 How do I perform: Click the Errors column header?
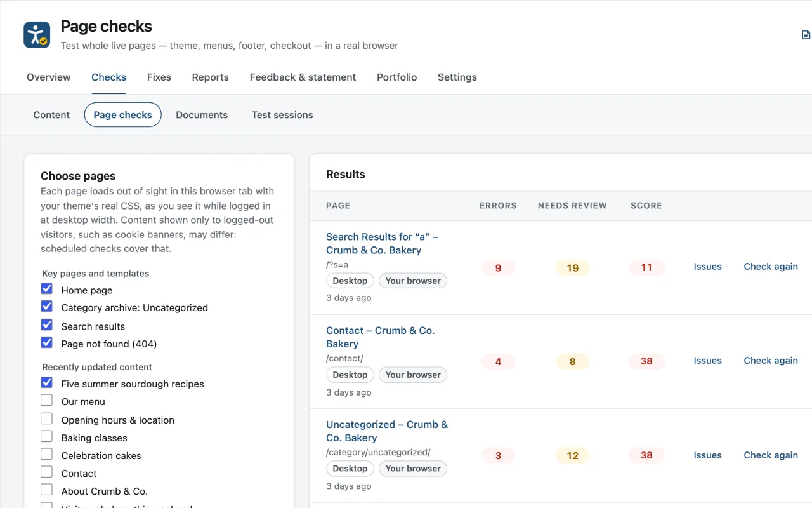pyautogui.click(x=498, y=206)
